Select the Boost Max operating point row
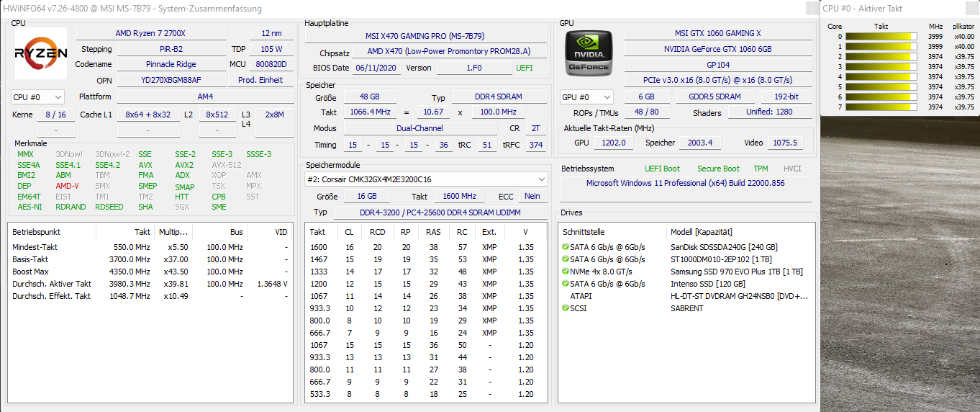 (x=150, y=272)
